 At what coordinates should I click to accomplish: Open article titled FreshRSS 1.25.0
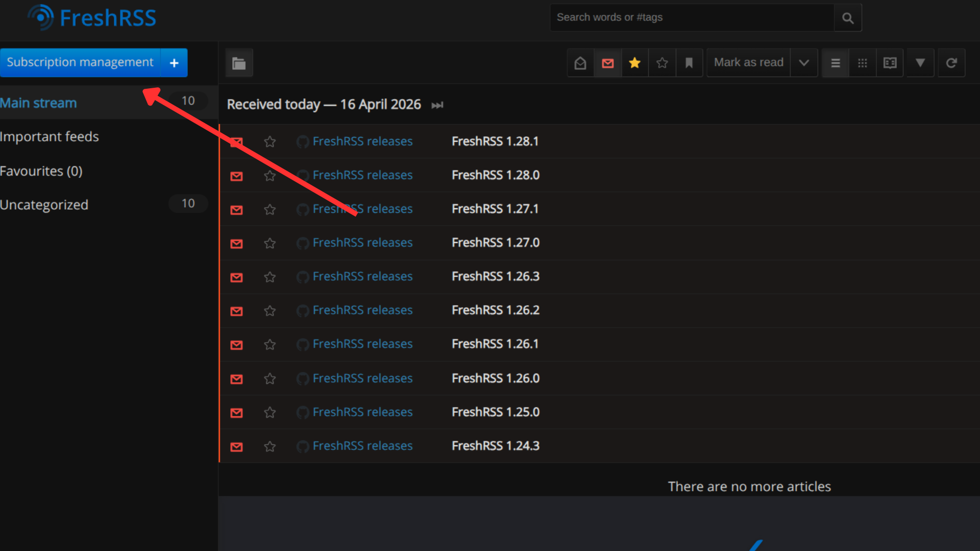[496, 412]
